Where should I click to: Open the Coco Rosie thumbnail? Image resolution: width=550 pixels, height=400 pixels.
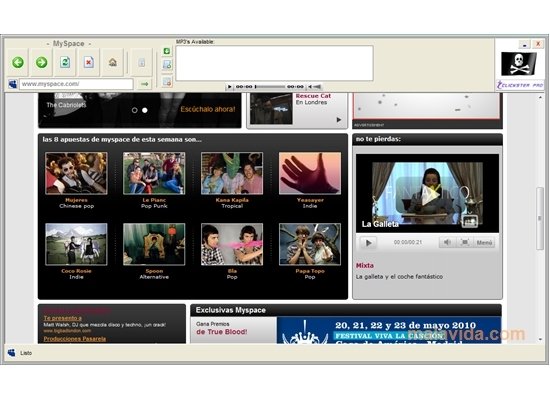(76, 244)
